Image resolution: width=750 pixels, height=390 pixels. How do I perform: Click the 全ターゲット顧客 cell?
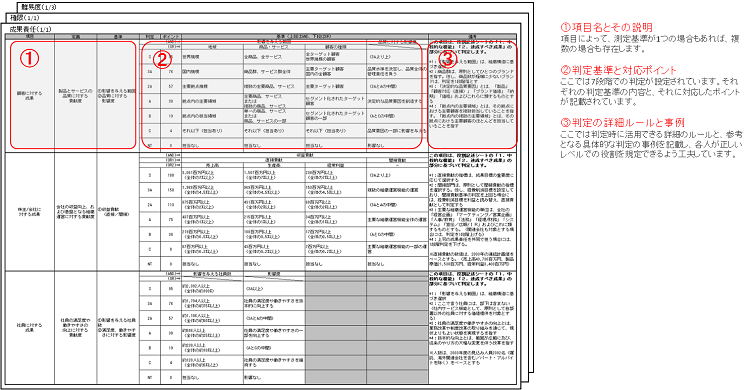point(336,57)
